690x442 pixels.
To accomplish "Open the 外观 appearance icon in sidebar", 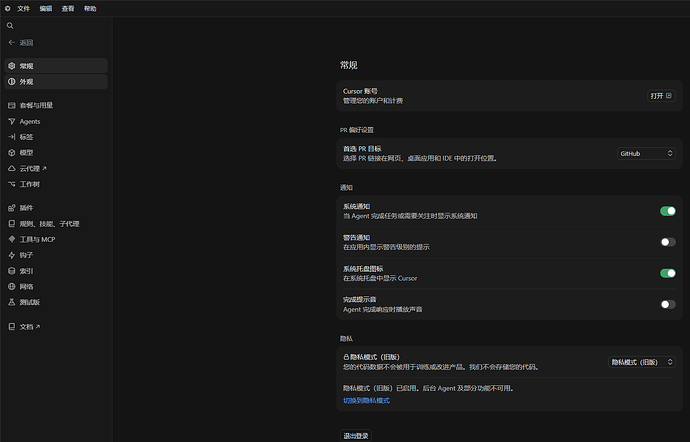I will pos(12,82).
